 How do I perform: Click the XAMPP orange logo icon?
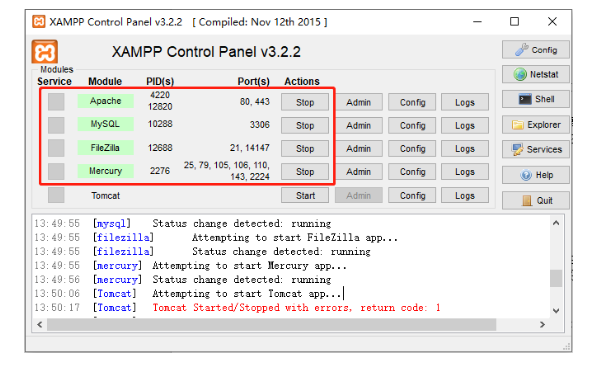coord(44,52)
